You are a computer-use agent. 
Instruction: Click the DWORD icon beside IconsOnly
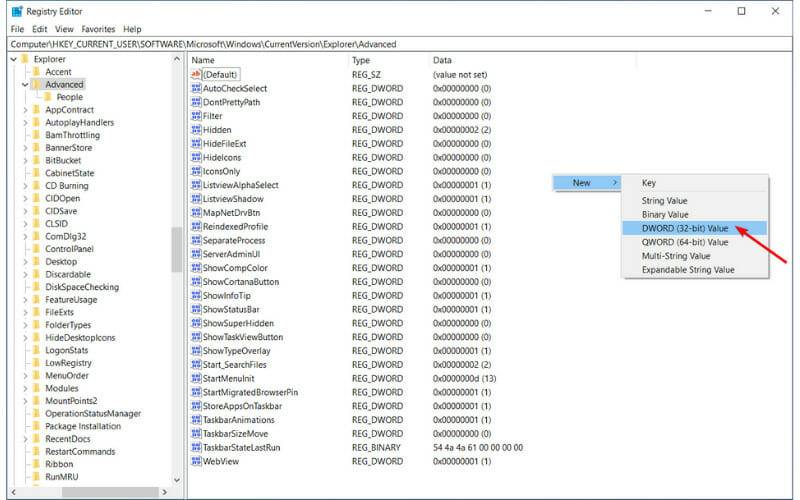click(x=196, y=171)
